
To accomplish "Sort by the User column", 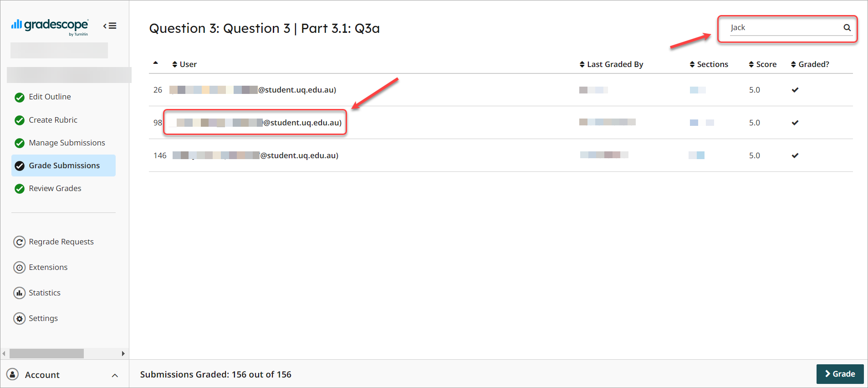I will [184, 64].
